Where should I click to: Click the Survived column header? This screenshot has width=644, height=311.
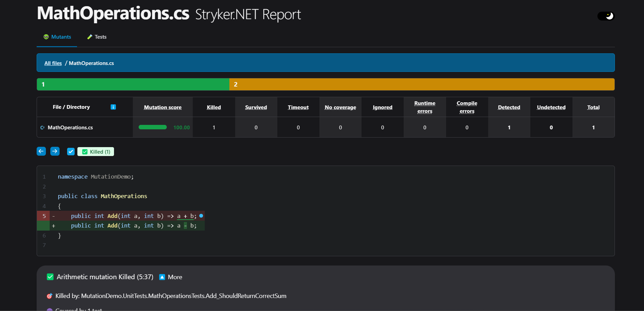coord(256,107)
